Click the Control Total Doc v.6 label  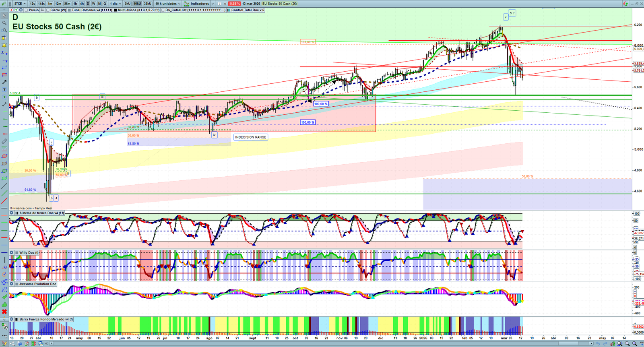(248, 10)
